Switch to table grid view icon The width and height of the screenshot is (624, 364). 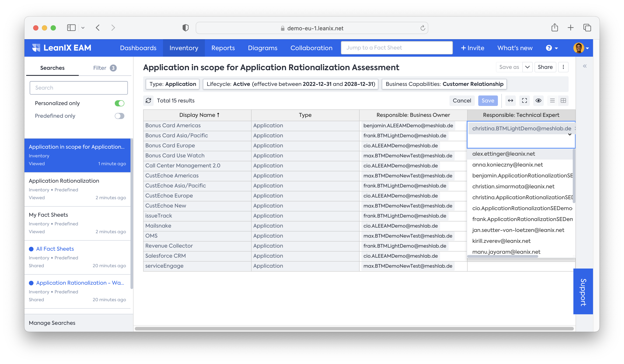[563, 100]
